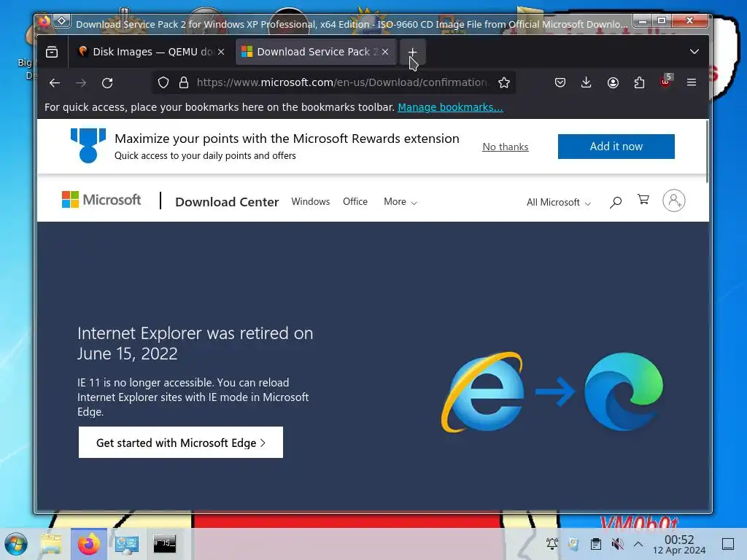Open a new tab with plus button

click(413, 52)
